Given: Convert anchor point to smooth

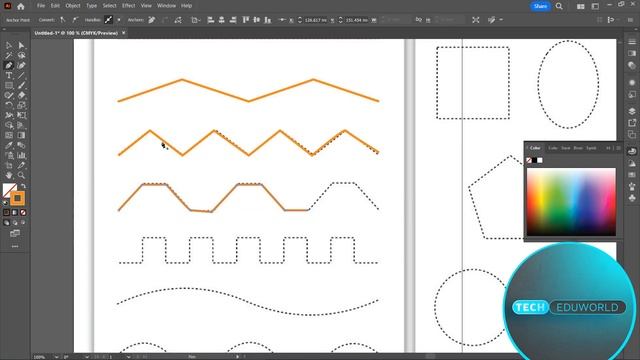Looking at the screenshot, I should click(75, 20).
